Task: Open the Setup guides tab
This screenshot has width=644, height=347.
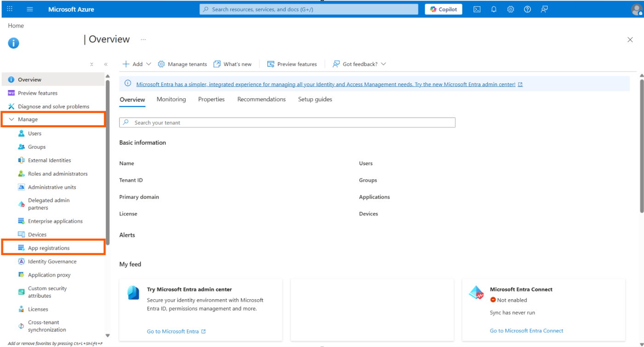Action: [315, 99]
